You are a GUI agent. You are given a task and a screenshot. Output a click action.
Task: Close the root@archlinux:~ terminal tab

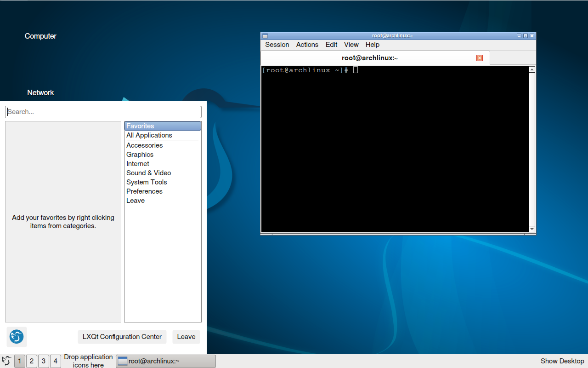pos(480,58)
